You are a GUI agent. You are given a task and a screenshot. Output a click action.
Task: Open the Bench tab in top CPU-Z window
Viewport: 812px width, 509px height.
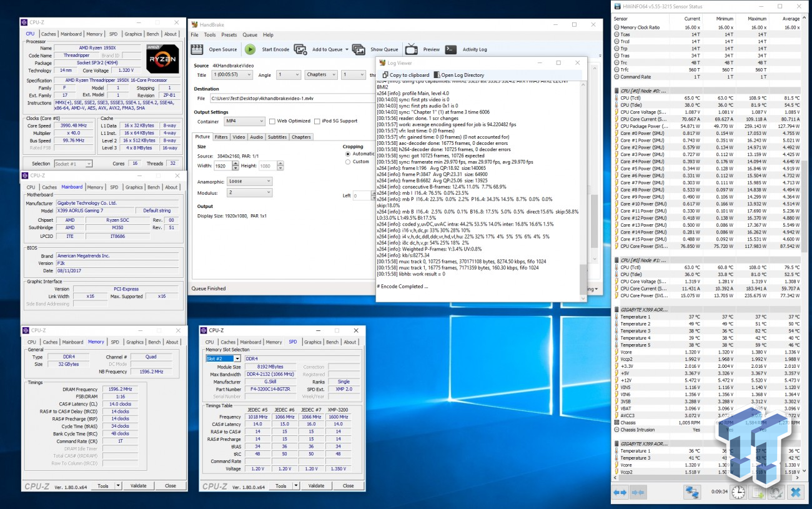152,34
